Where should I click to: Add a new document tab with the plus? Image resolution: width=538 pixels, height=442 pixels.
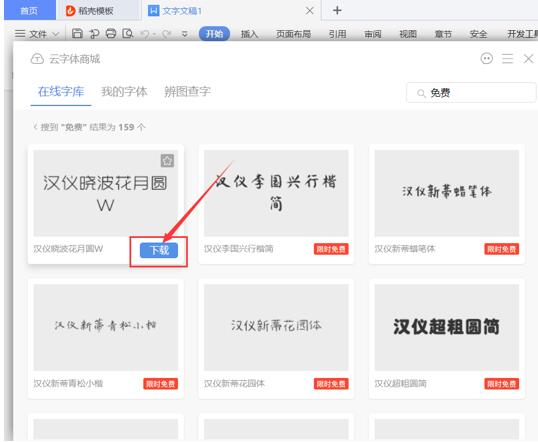(x=337, y=11)
